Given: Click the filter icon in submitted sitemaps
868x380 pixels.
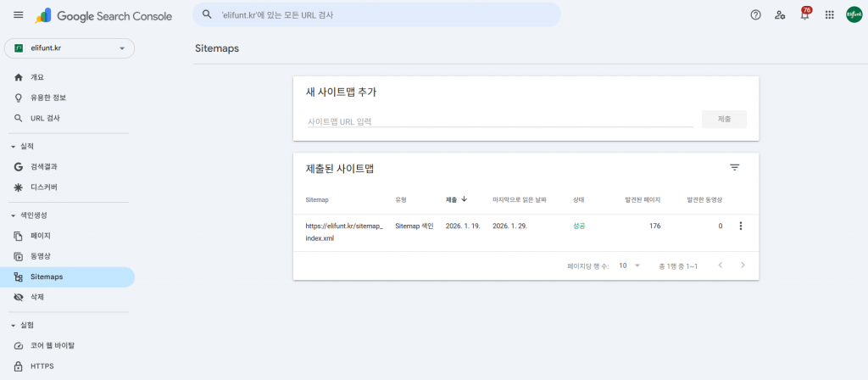Looking at the screenshot, I should 734,168.
